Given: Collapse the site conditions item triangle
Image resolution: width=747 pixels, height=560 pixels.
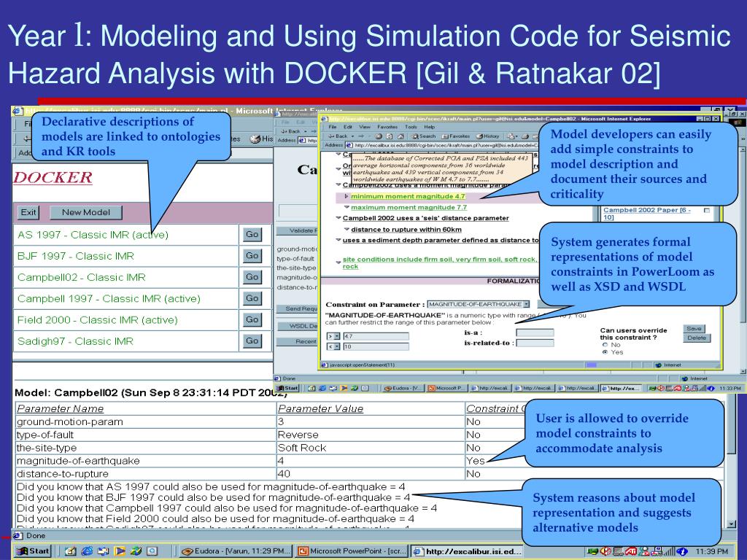Looking at the screenshot, I should 338,262.
